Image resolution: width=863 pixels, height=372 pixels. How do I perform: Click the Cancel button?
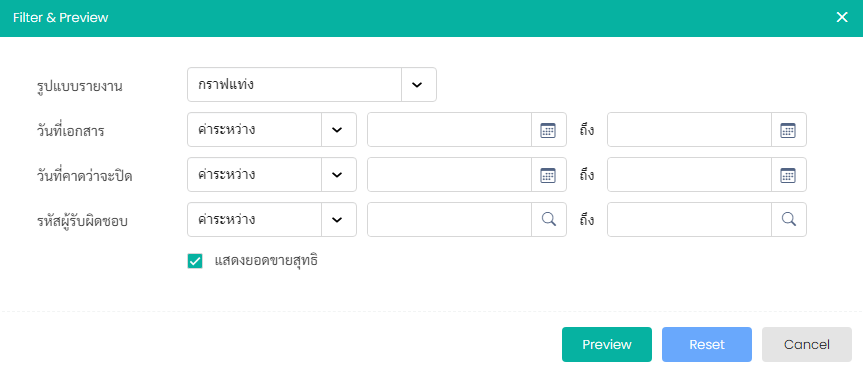click(x=806, y=344)
